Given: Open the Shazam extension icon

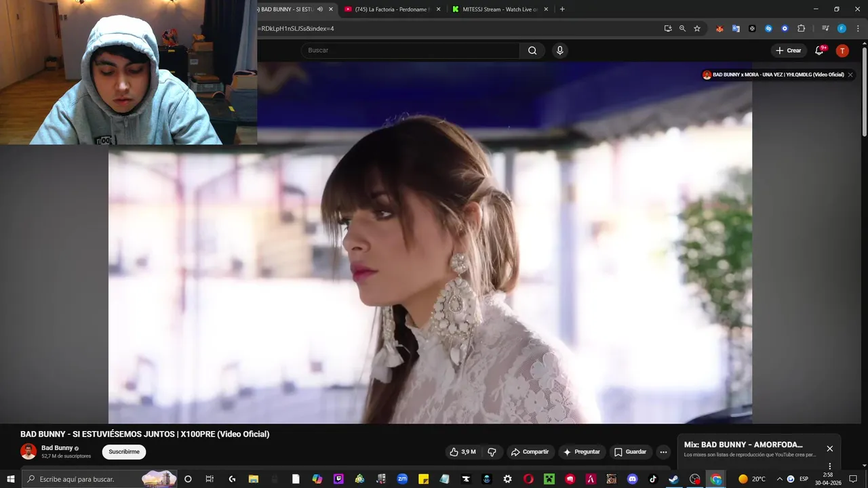Looking at the screenshot, I should [768, 28].
